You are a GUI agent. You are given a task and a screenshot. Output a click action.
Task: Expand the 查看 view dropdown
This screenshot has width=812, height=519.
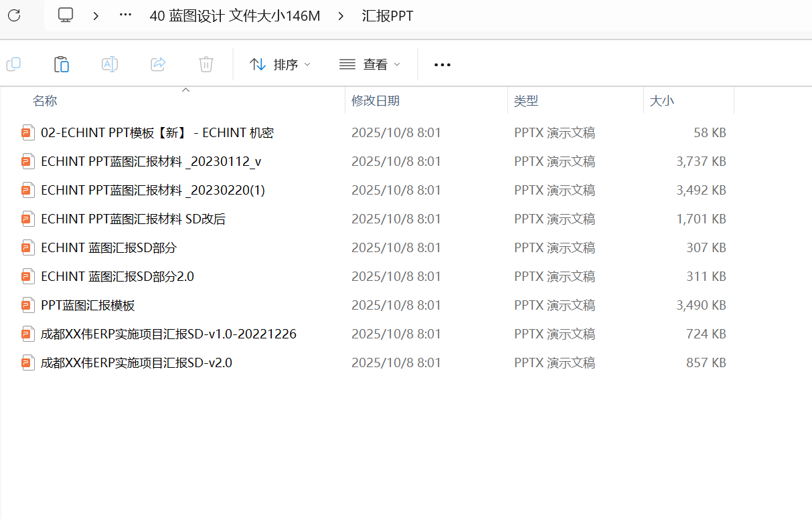(370, 65)
